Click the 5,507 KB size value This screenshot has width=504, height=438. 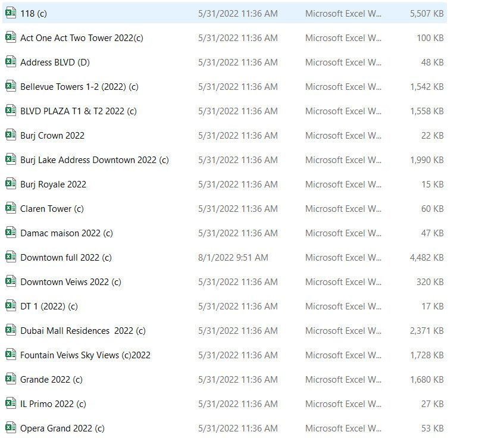click(427, 14)
